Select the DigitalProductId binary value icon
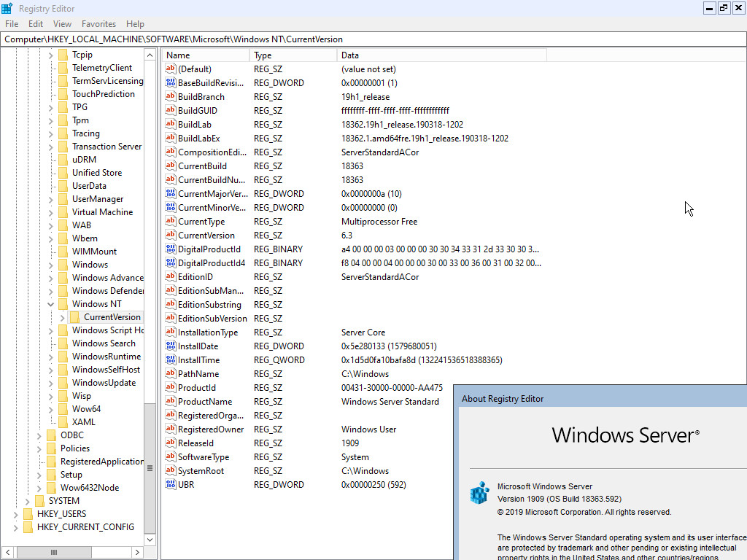The width and height of the screenshot is (747, 560). point(171,249)
